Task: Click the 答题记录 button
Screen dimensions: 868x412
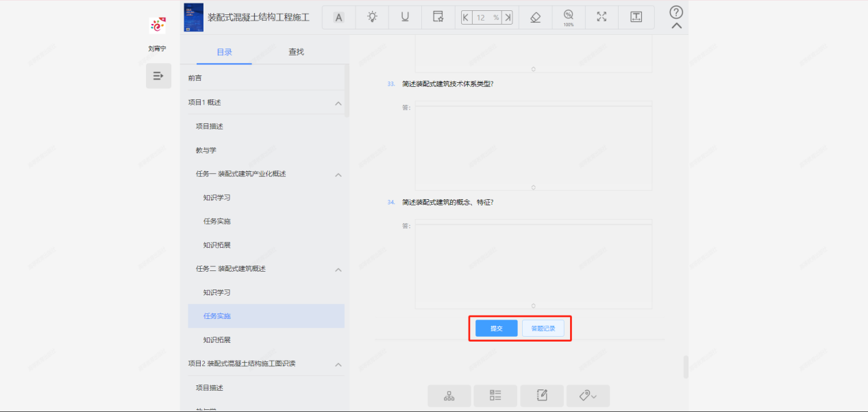Action: 543,329
